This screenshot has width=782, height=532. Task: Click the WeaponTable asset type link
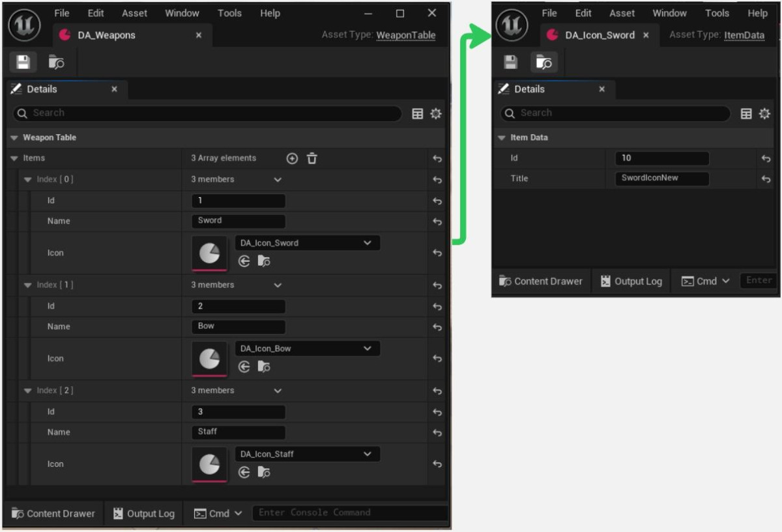[406, 36]
